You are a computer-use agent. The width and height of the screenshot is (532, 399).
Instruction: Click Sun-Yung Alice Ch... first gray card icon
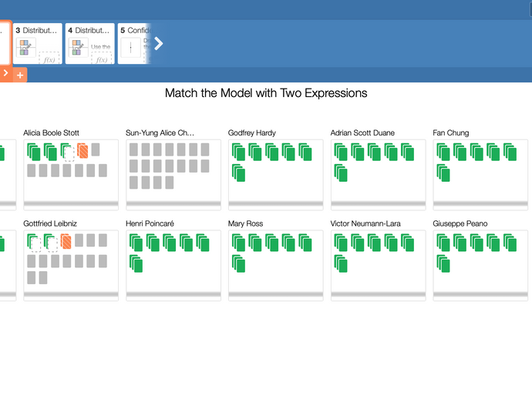click(133, 149)
